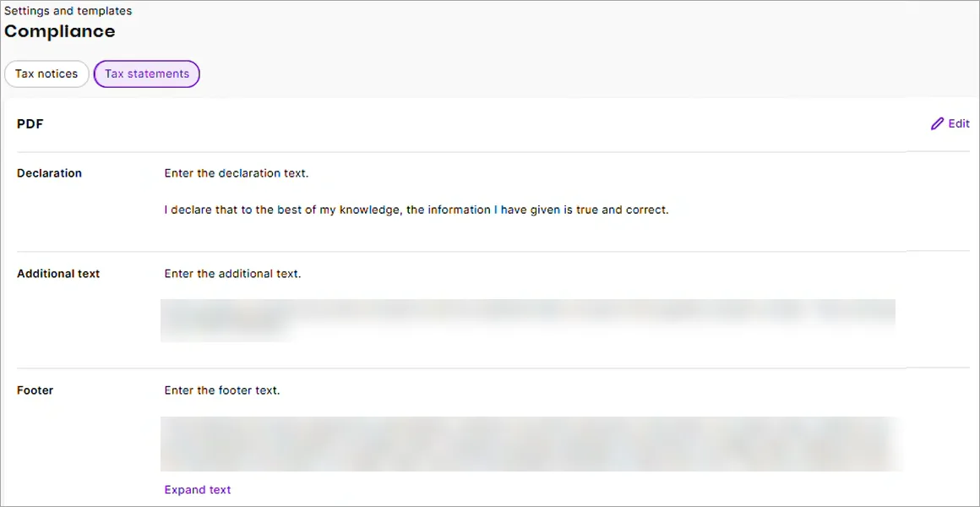The height and width of the screenshot is (507, 980).
Task: Select the highlighted Tax statements pill button
Action: (146, 74)
